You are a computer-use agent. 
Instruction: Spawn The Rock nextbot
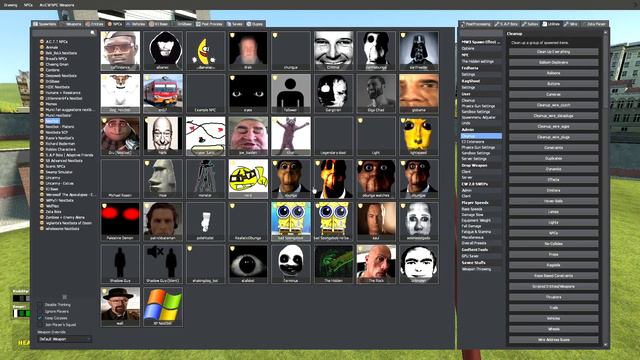coord(376,264)
